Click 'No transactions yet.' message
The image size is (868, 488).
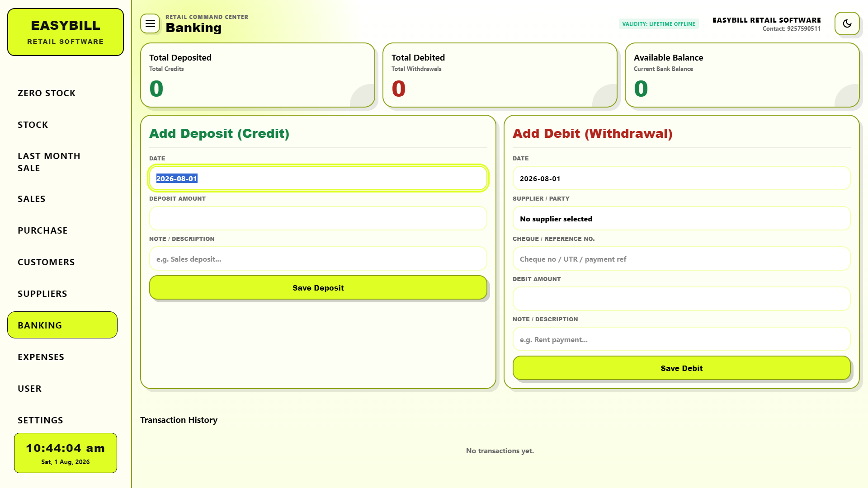[x=500, y=450]
